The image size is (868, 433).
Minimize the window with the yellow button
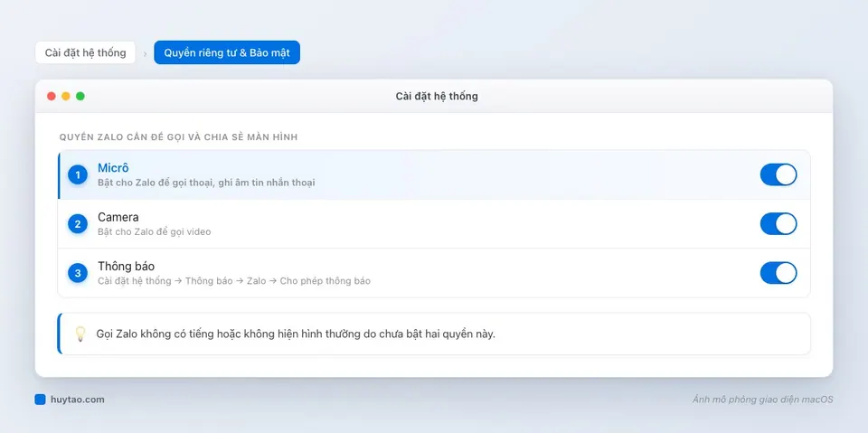[x=66, y=97]
